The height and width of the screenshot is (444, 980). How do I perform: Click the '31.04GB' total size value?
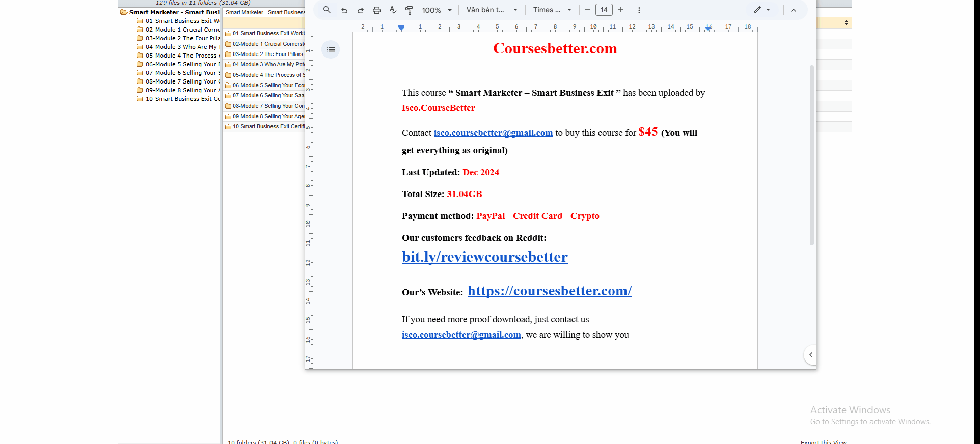coord(465,194)
